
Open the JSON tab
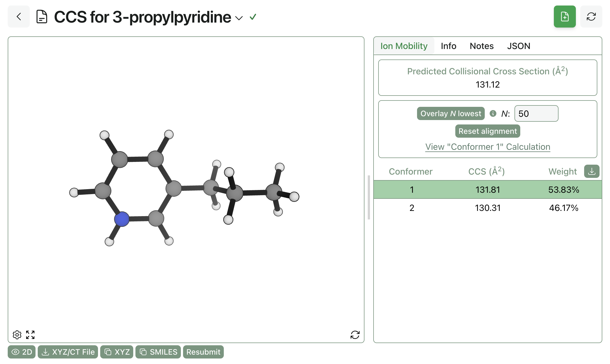(x=519, y=46)
